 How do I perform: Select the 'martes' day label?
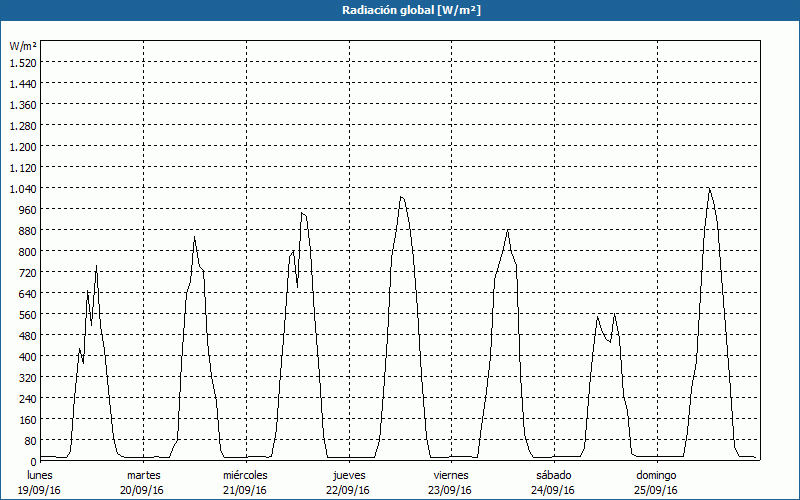point(144,475)
